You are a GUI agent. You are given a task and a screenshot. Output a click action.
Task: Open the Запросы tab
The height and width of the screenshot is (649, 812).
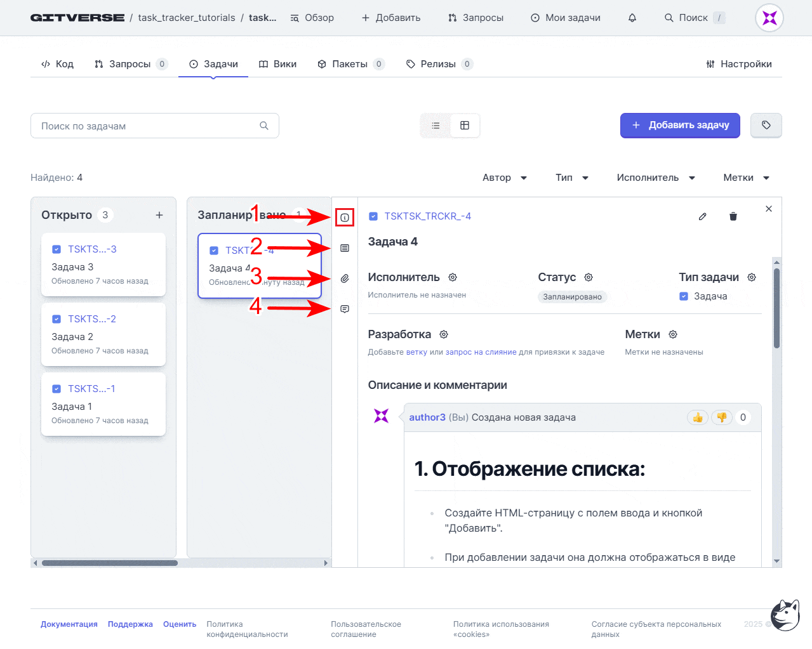131,64
